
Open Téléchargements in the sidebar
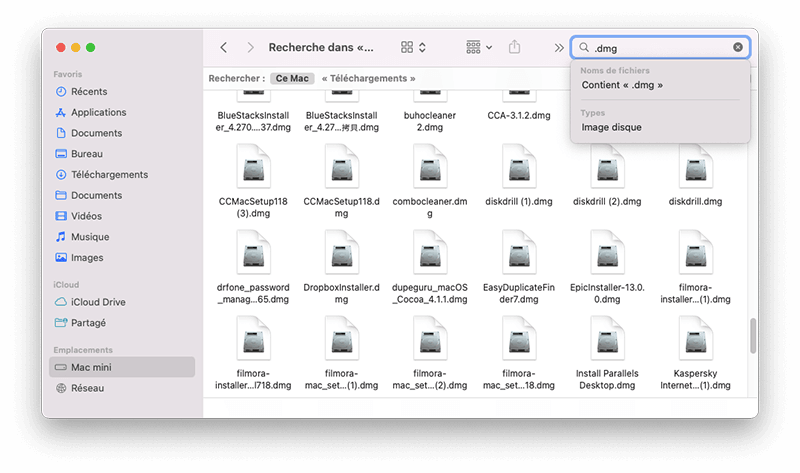(122, 175)
